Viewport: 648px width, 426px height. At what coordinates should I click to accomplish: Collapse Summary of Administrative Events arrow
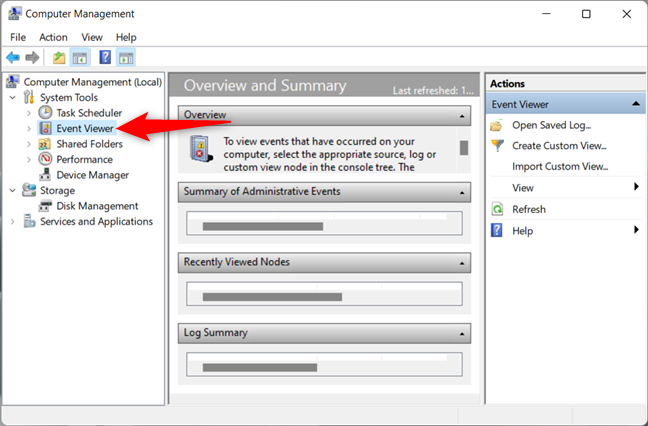(462, 193)
